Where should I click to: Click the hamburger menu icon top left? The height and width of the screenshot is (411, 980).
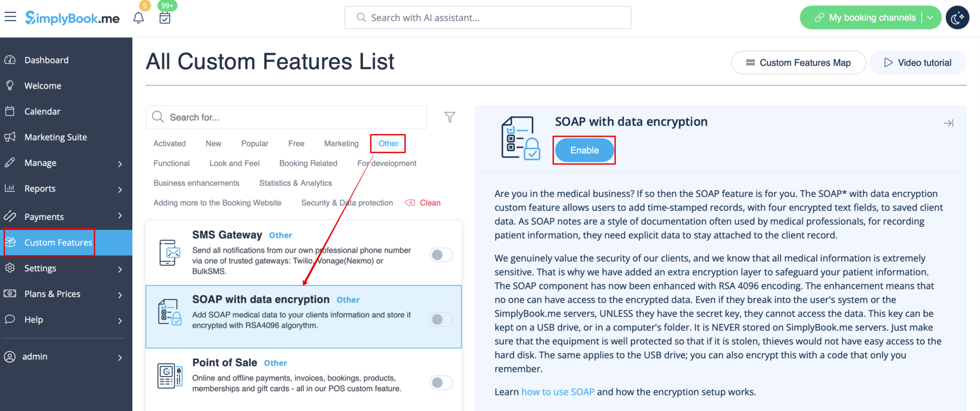pyautogui.click(x=10, y=16)
